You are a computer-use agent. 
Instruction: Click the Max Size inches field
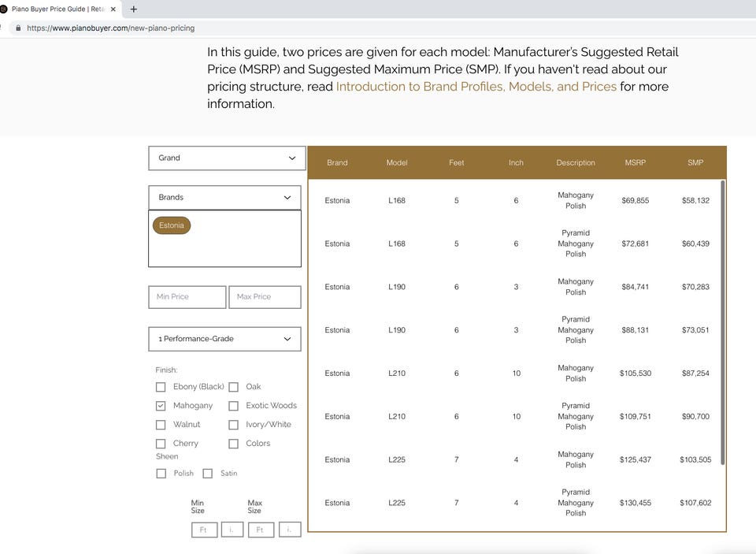tap(291, 530)
